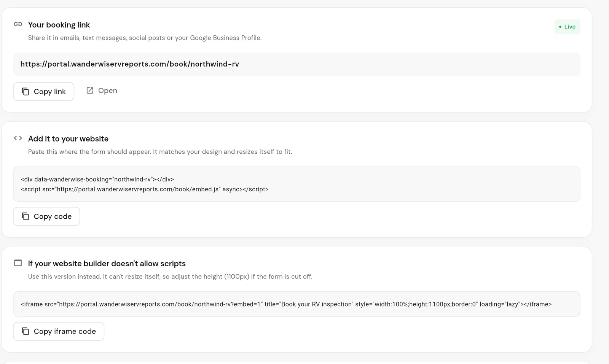Click the 'Share it in emails' description text
Viewport: 609px width, 364px height.
145,38
